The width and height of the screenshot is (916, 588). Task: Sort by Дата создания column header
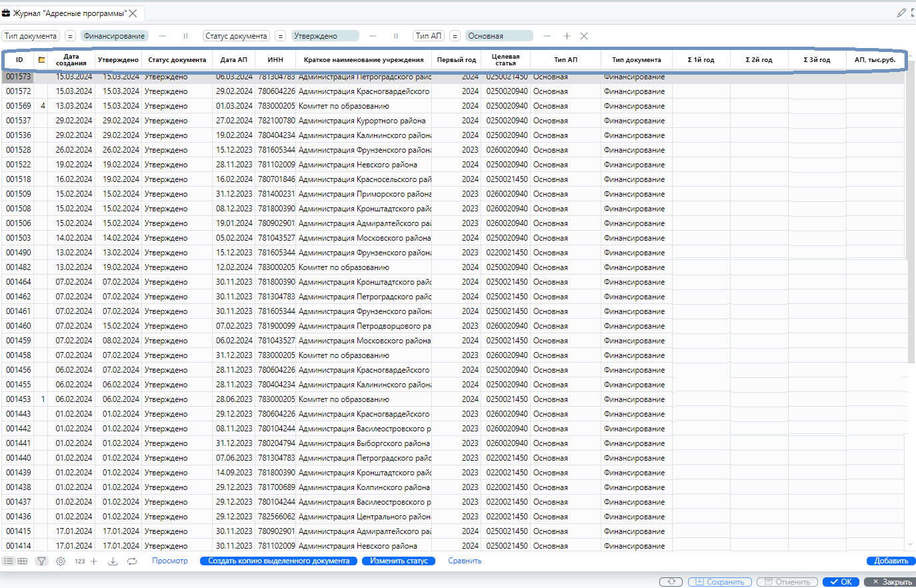click(x=71, y=59)
